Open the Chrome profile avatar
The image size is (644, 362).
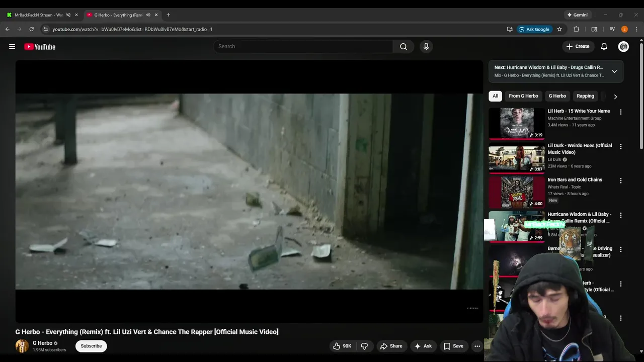624,29
